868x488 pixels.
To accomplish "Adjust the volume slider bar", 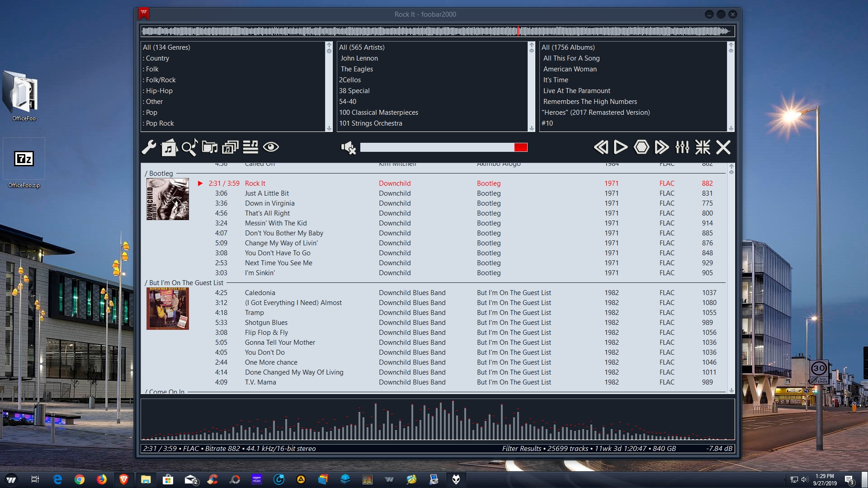I will tap(443, 147).
